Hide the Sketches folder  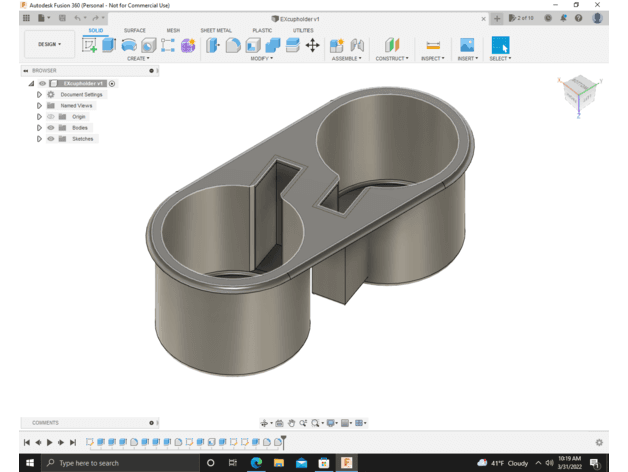tap(51, 139)
